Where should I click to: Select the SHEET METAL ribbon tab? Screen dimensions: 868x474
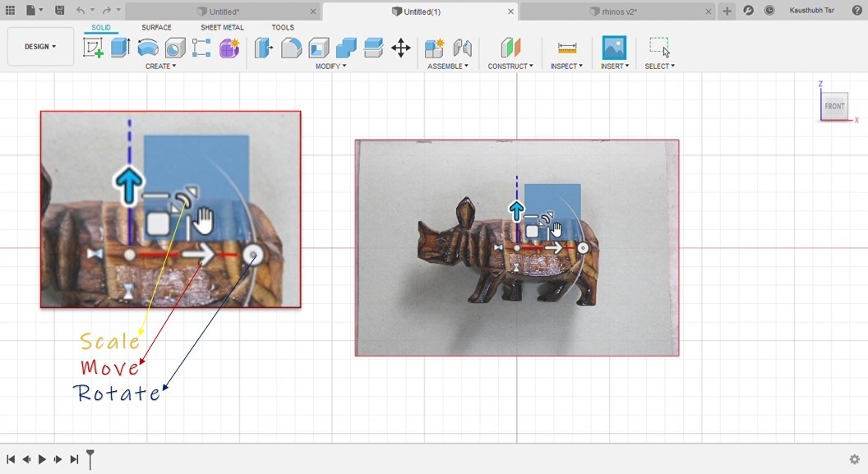tap(222, 27)
